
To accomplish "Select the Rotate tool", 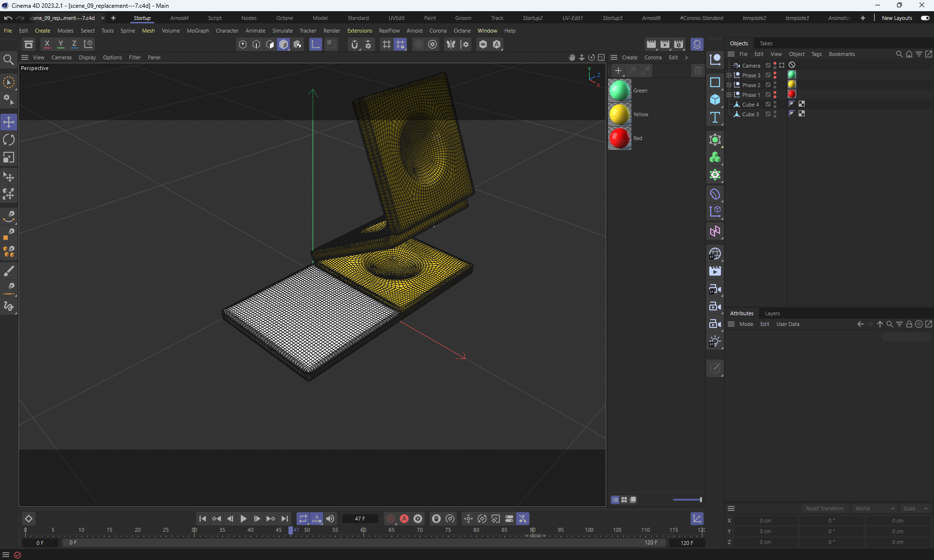I will [x=9, y=140].
